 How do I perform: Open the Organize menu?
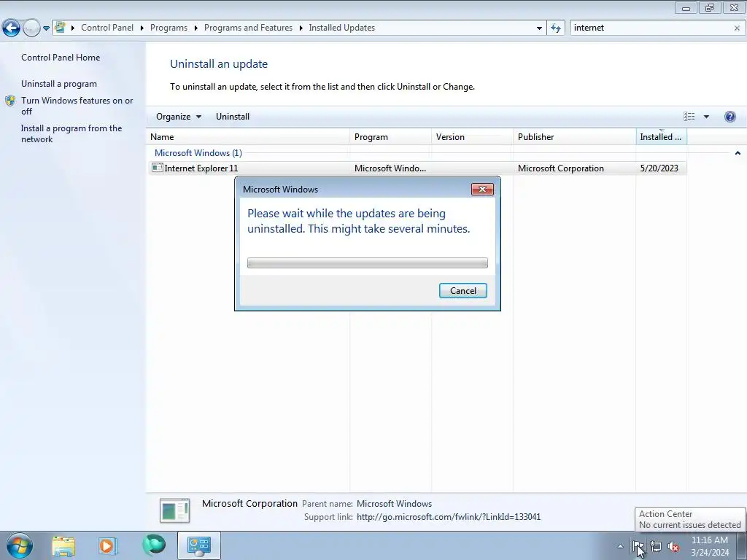(179, 117)
